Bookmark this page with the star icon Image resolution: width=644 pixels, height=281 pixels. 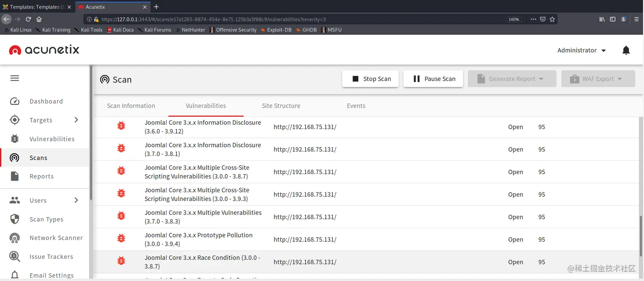[x=552, y=19]
